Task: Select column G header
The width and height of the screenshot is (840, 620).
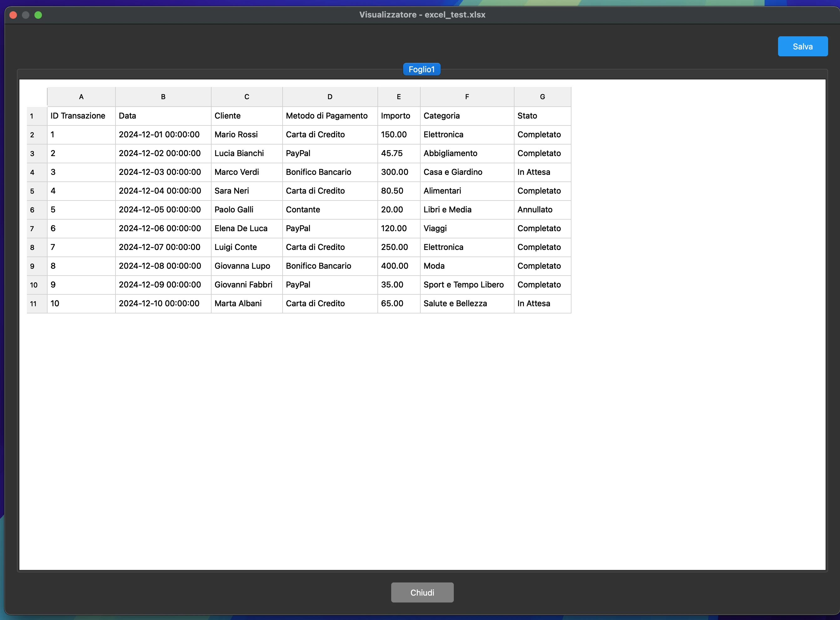Action: pos(542,96)
